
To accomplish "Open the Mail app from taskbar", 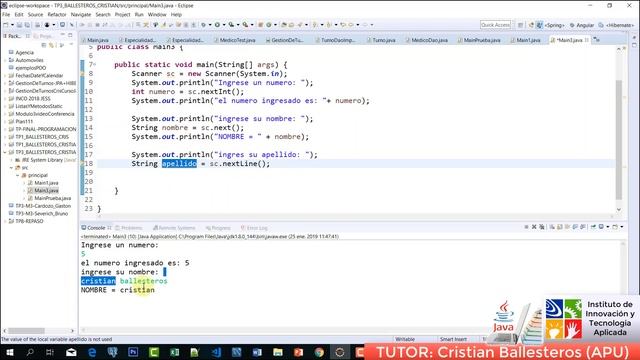I will [x=71, y=352].
